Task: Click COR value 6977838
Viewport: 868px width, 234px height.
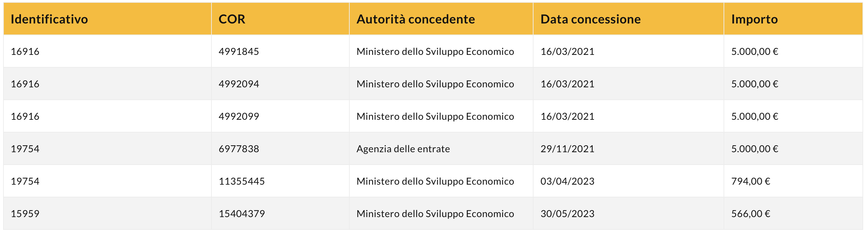Action: 239,149
